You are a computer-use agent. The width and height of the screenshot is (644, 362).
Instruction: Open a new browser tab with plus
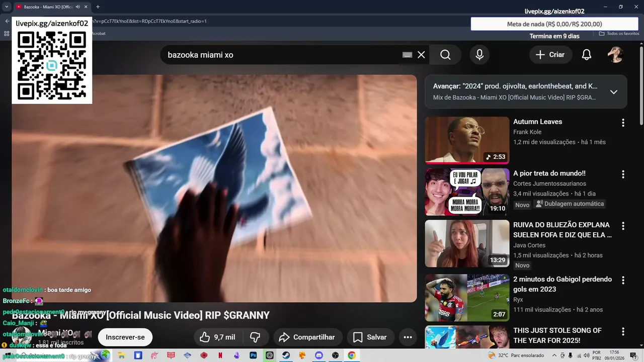coord(98,7)
